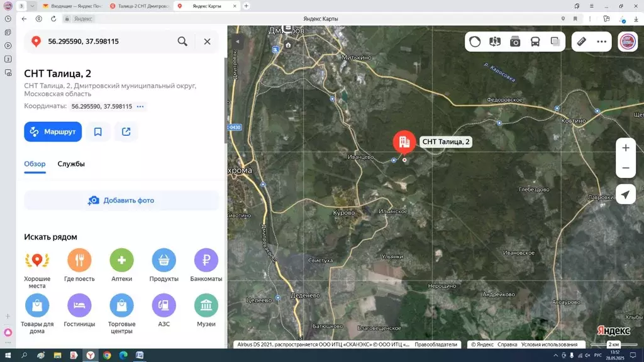Open coordinates options three dots
Image resolution: width=644 pixels, height=362 pixels.
pos(140,106)
